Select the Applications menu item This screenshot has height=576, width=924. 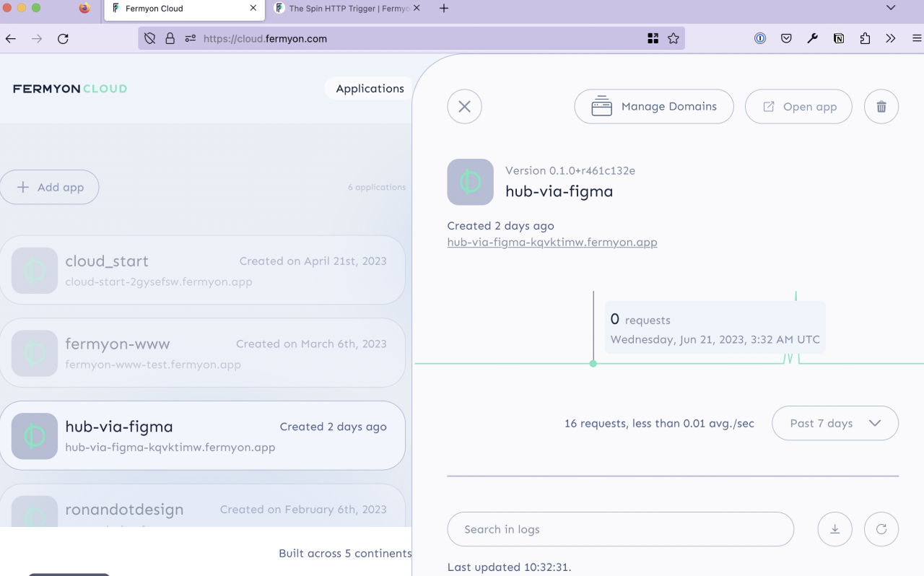(x=369, y=88)
